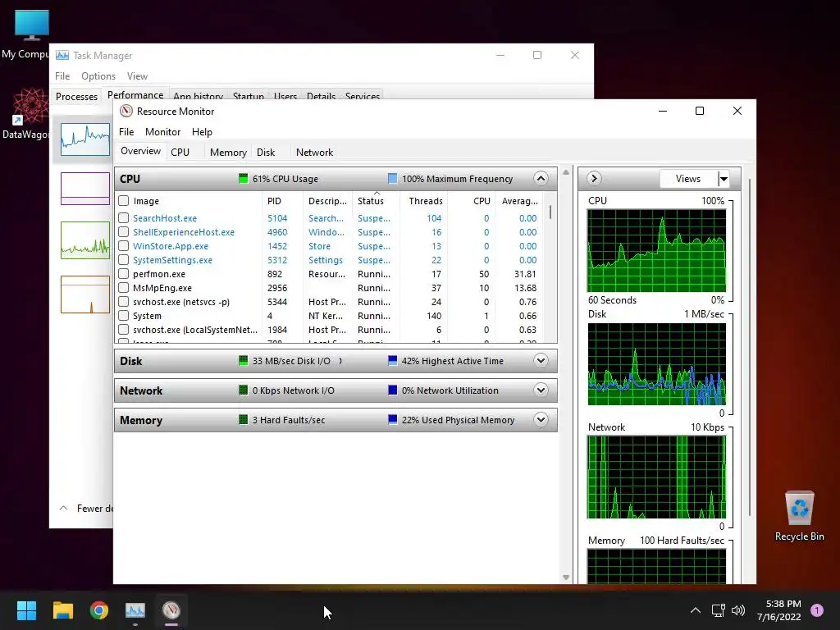Check the MsMpEng.exe process box
The height and width of the screenshot is (630, 840).
coord(124,288)
